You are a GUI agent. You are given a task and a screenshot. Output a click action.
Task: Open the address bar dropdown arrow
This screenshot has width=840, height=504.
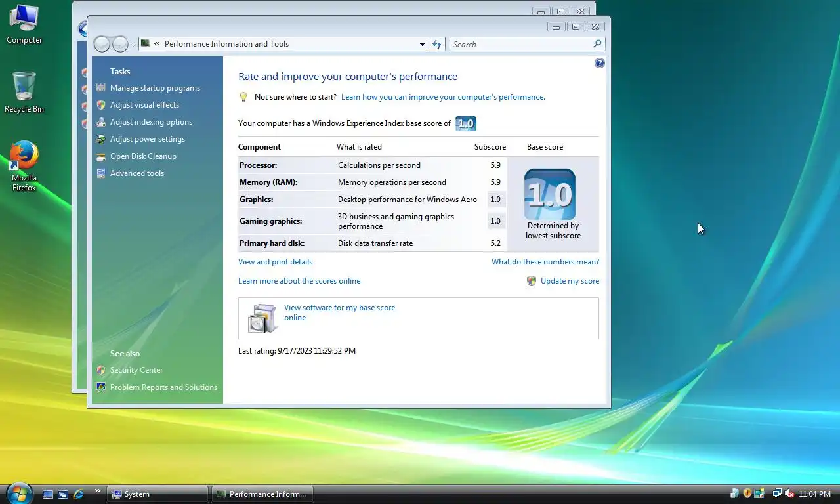click(x=422, y=44)
